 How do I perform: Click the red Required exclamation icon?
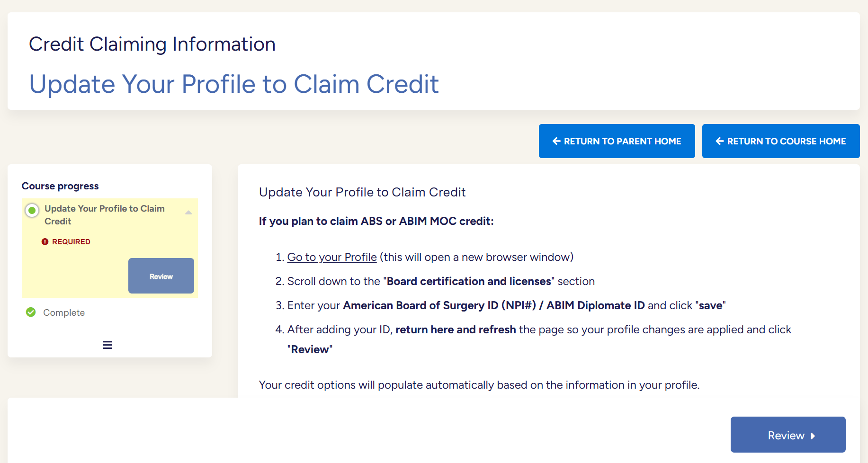(45, 241)
